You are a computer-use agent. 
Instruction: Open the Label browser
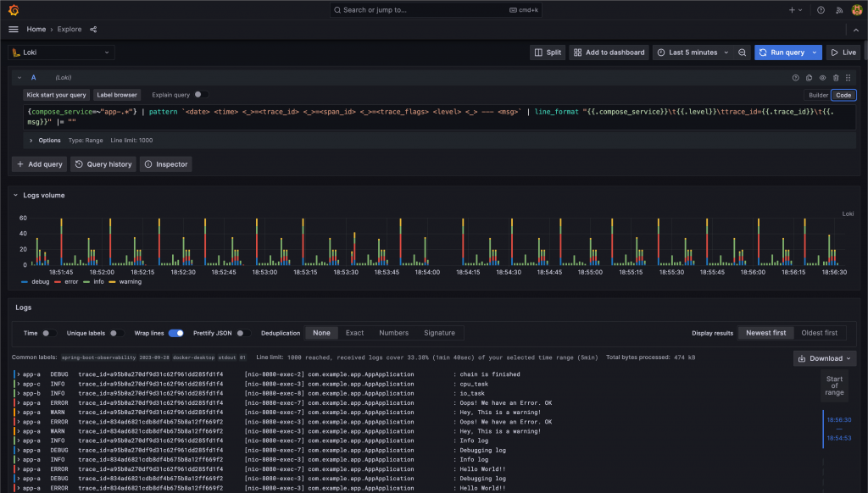point(117,95)
